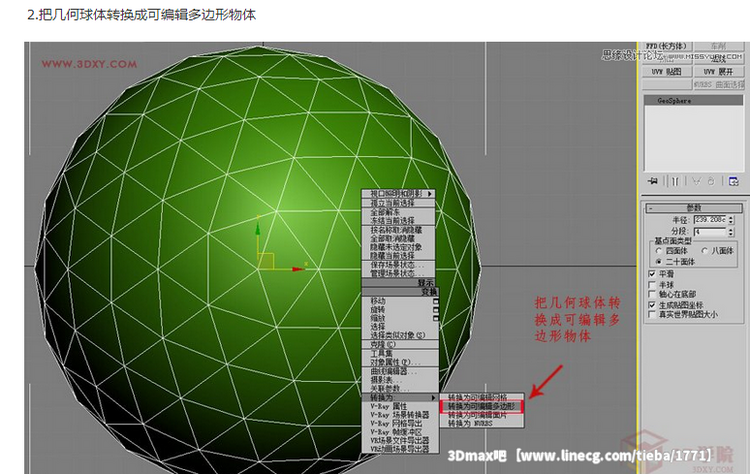750x474 pixels.
Task: Uncheck the 平滑 checkbox
Action: (x=651, y=274)
